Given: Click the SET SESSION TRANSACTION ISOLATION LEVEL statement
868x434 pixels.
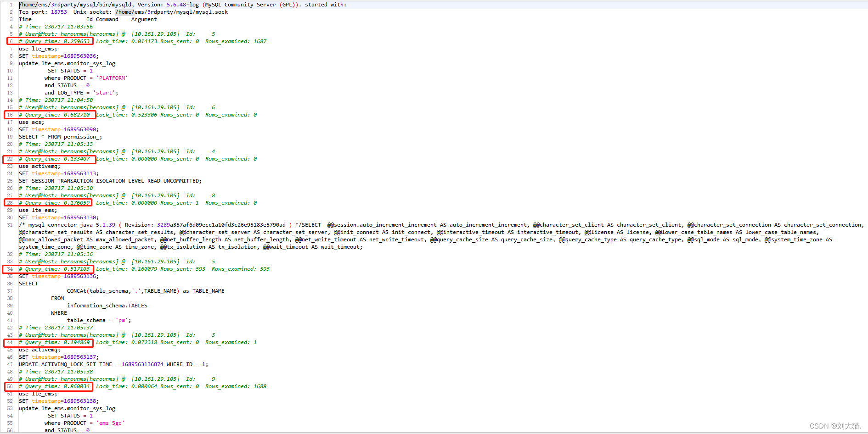Looking at the screenshot, I should click(110, 181).
